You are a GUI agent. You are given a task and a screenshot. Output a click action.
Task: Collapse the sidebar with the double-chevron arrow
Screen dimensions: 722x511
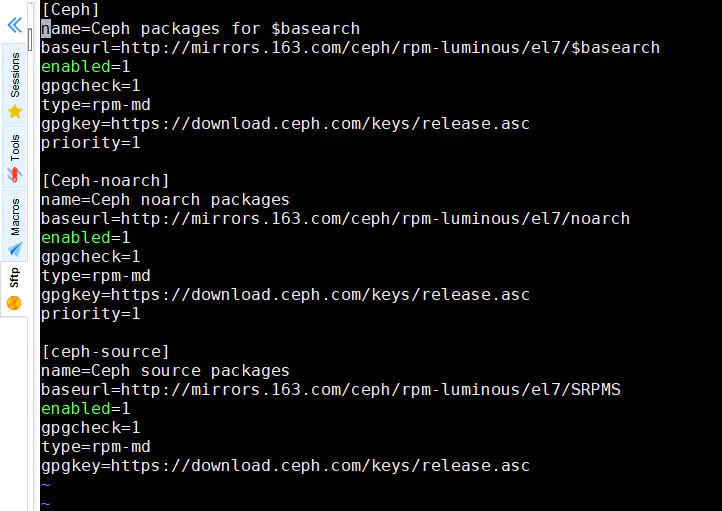(15, 25)
